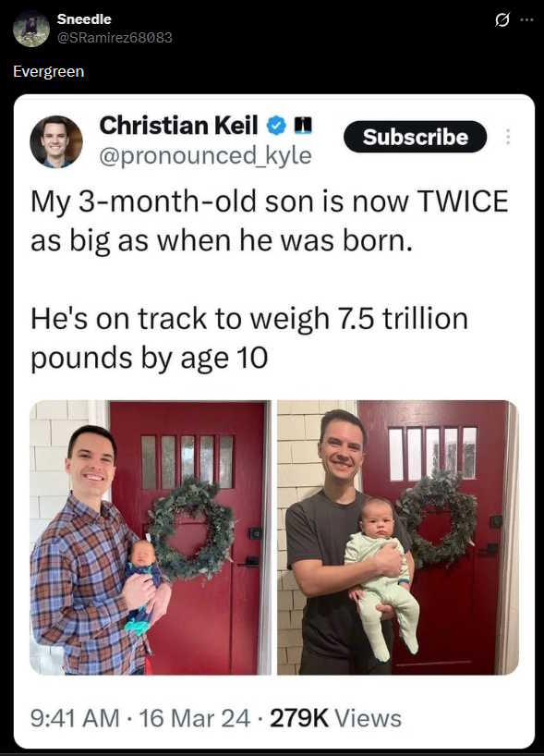Click the Grok slashed-circle icon
The image size is (544, 756).
[502, 20]
